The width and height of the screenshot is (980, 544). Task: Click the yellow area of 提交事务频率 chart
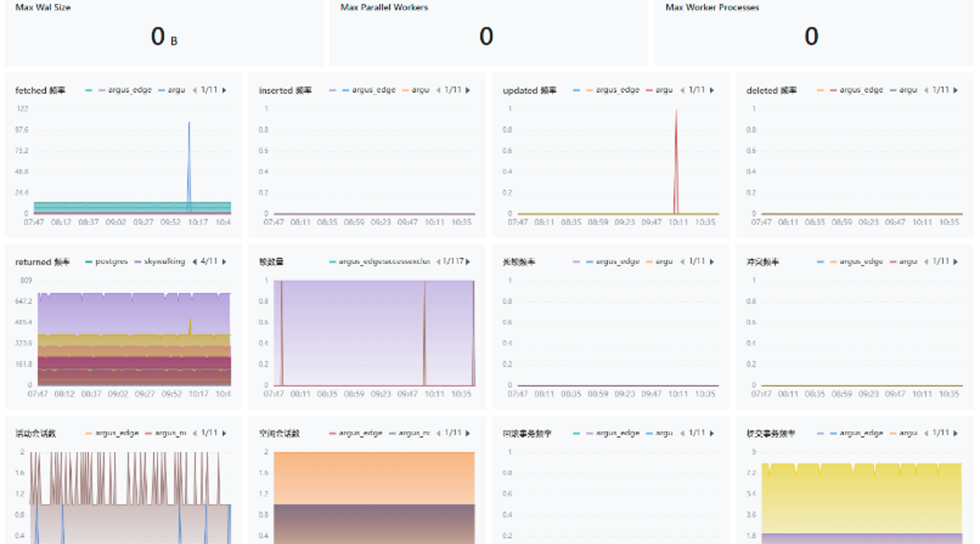point(861,500)
